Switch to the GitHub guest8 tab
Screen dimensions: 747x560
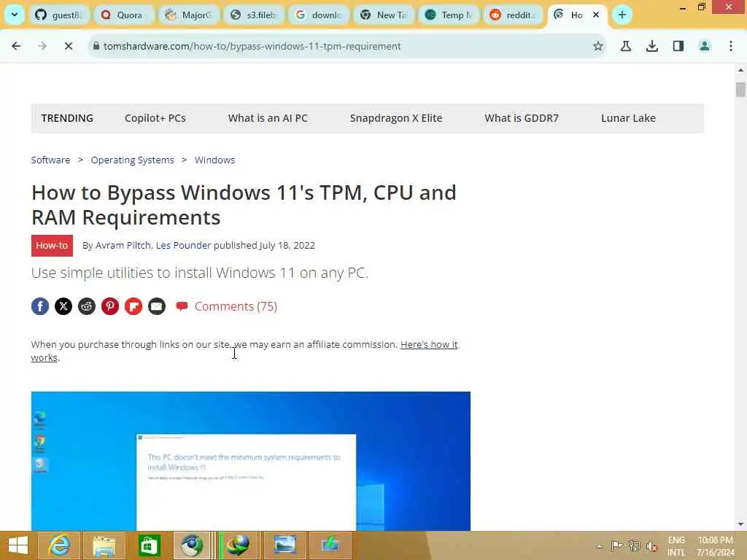pyautogui.click(x=58, y=15)
